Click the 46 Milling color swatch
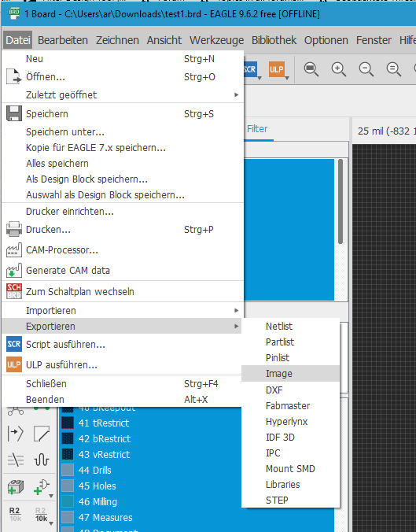 pyautogui.click(x=68, y=501)
